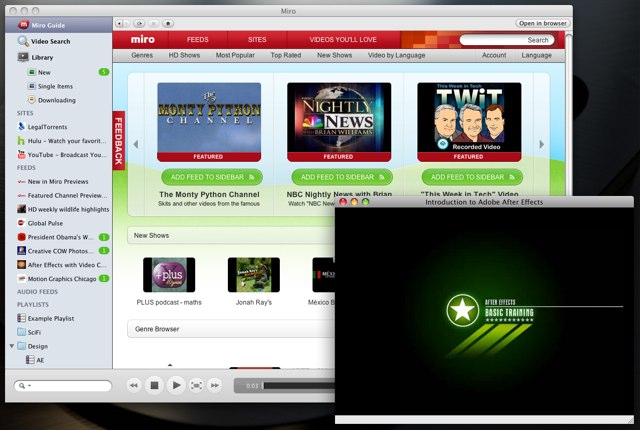The image size is (640, 430).
Task: Select HD weekly wildlife highlights feed
Action: click(58, 209)
